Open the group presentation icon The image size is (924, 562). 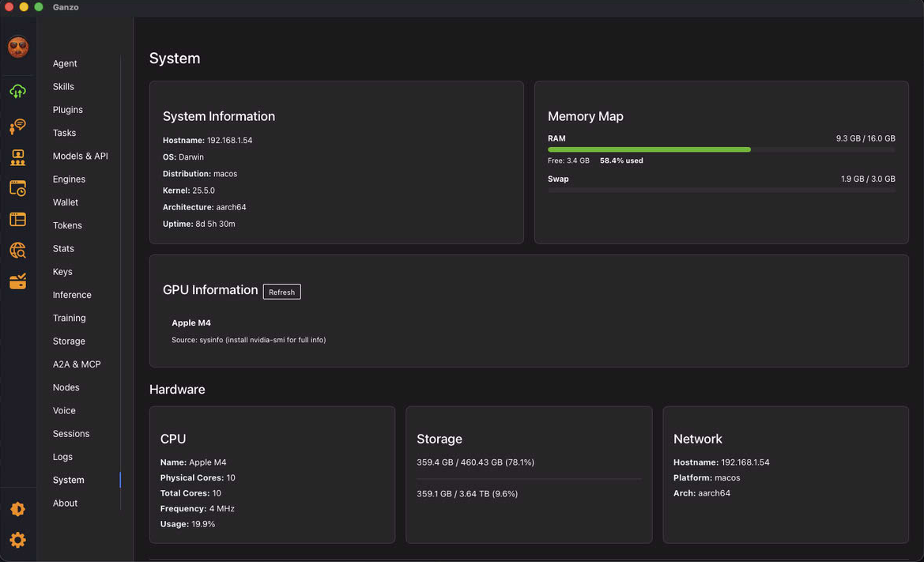17,157
